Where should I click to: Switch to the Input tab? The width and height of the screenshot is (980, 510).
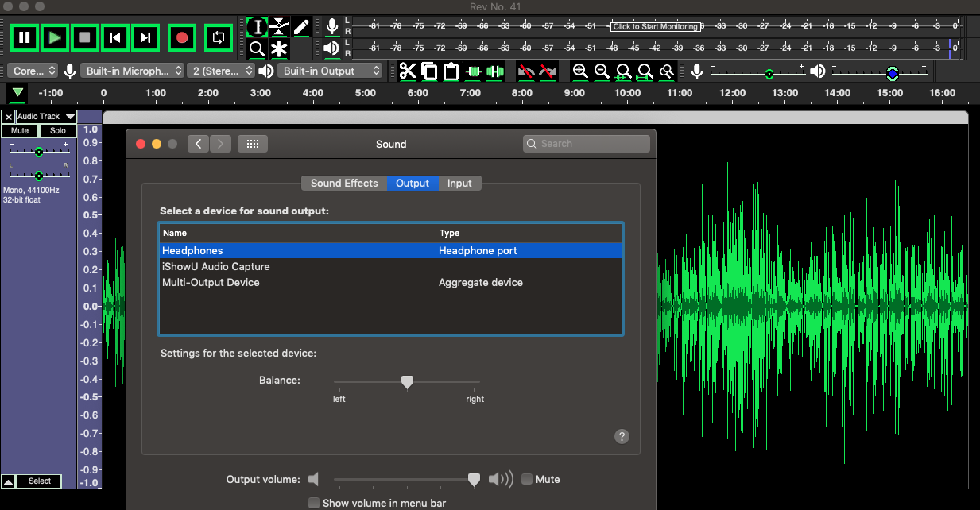pyautogui.click(x=459, y=183)
